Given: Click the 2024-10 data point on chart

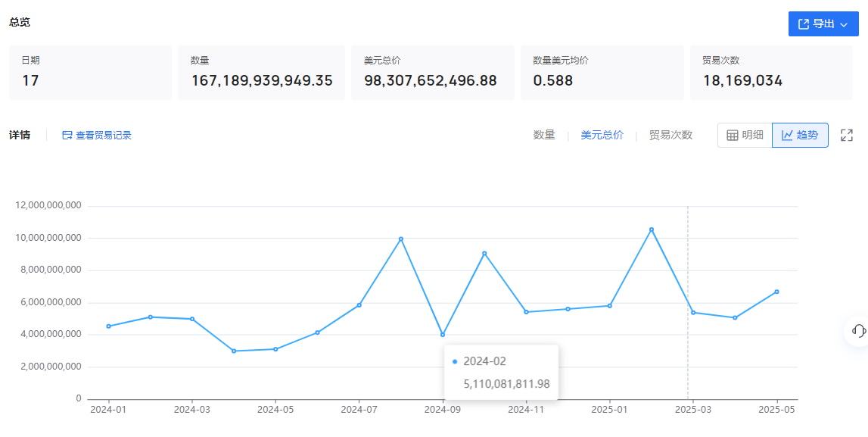Looking at the screenshot, I should [x=484, y=253].
